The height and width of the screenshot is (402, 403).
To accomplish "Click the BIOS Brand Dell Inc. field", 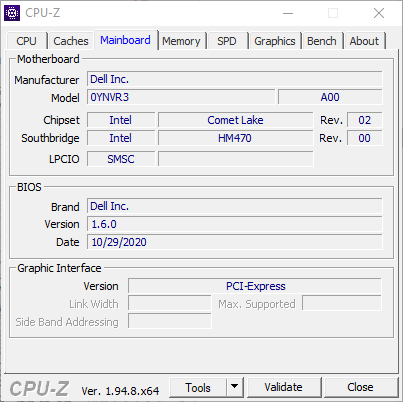I will pos(235,206).
